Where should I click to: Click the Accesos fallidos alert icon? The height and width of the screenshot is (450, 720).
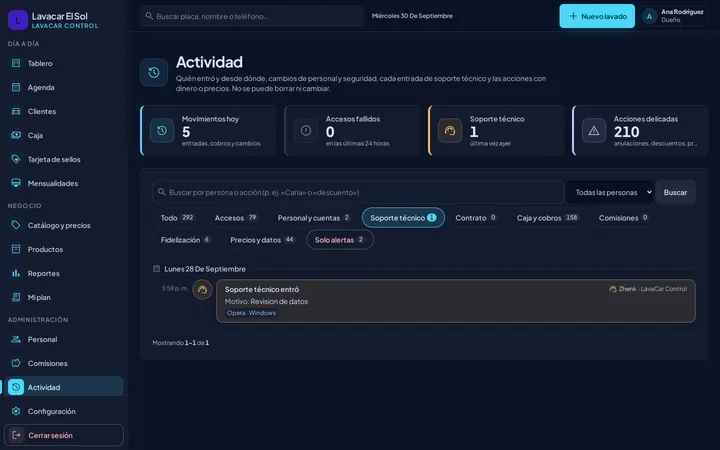pyautogui.click(x=306, y=131)
